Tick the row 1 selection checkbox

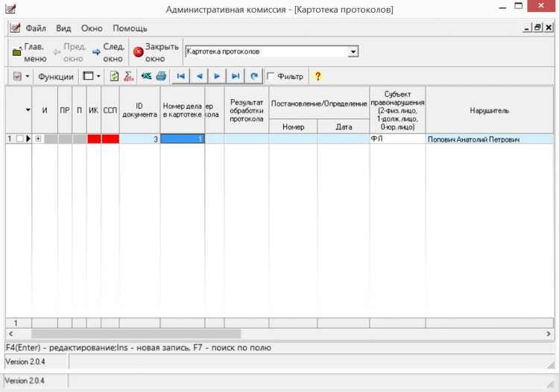[x=19, y=139]
